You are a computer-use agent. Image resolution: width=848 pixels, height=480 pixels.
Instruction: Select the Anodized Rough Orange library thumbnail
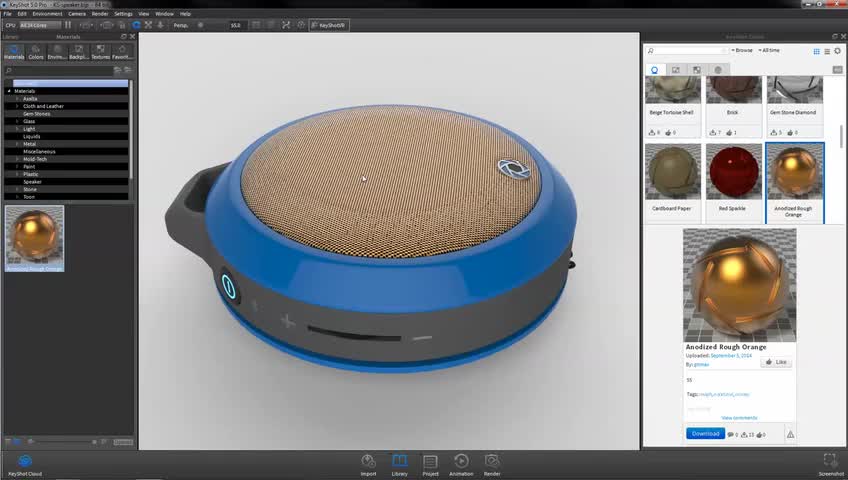click(x=35, y=238)
